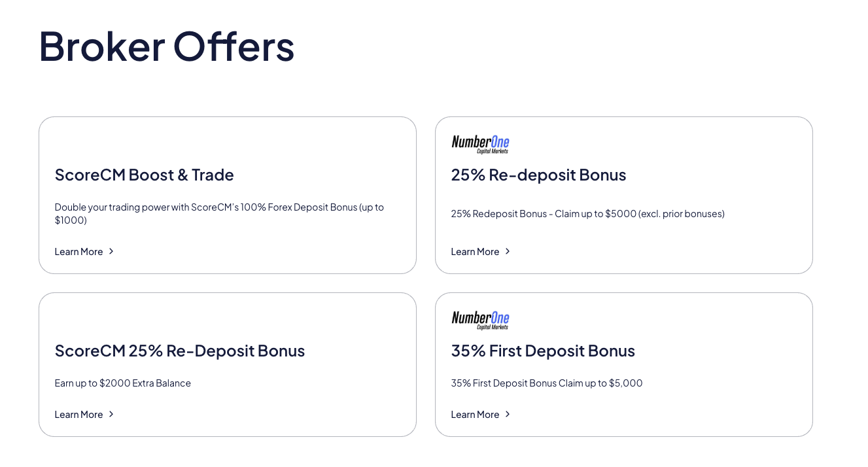Open Learn More under ScoreCM Boost & Trade

(79, 252)
